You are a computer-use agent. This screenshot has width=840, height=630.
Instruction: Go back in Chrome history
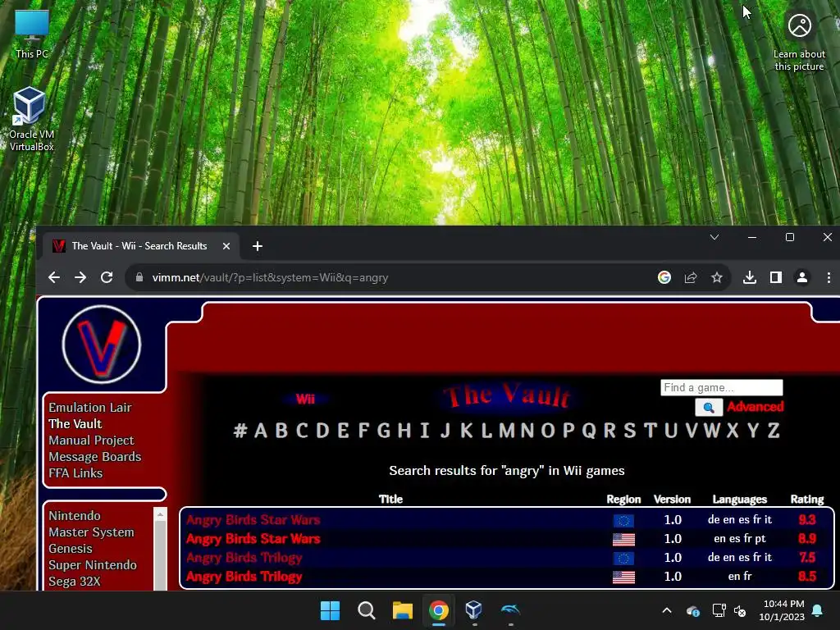point(54,277)
